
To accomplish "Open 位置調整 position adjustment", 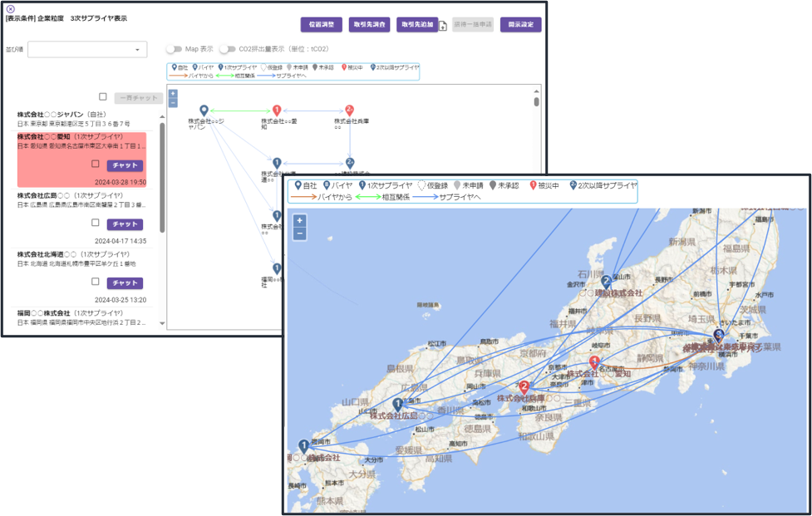I will point(321,25).
